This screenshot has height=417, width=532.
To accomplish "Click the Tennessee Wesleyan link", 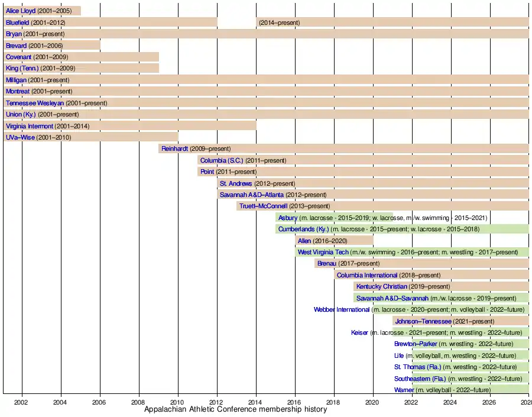I will (x=35, y=103).
